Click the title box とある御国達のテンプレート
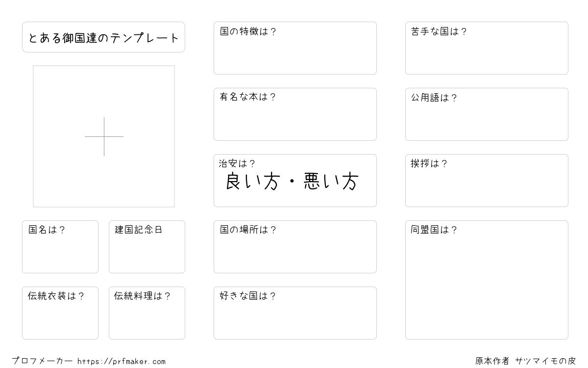Image resolution: width=588 pixels, height=368 pixels. click(x=103, y=37)
